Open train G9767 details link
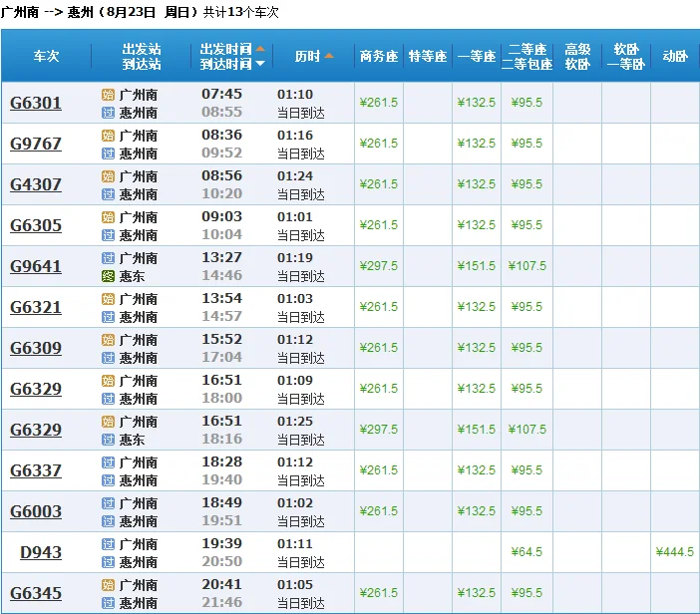Viewport: 700px width, 614px height. [x=36, y=144]
